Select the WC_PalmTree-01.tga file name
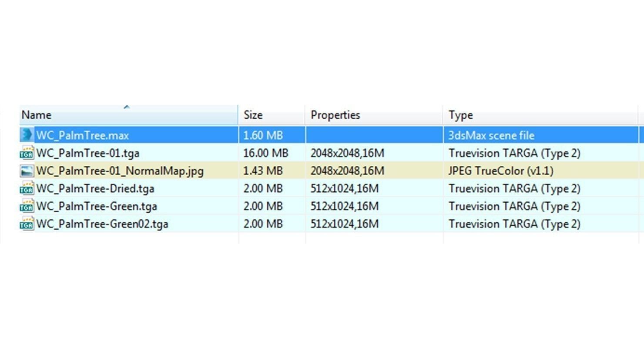Screen dimensions: 644x348 [x=88, y=153]
